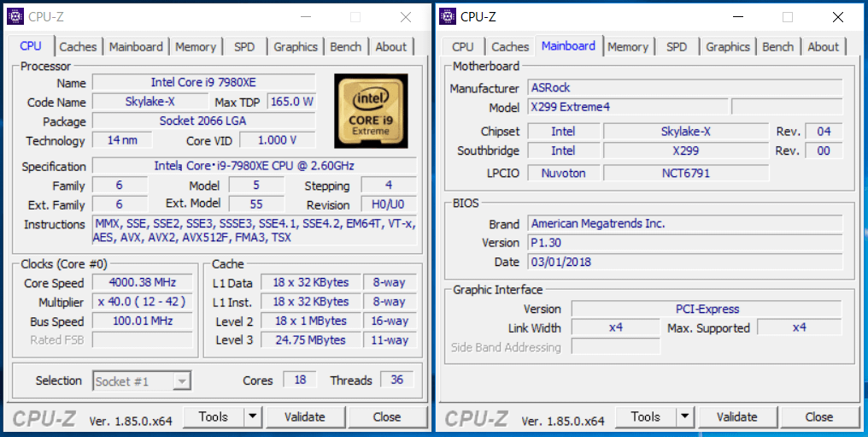Click Graphic Interface Version PCI-Express
Viewport: 868px width, 437px height.
707,309
